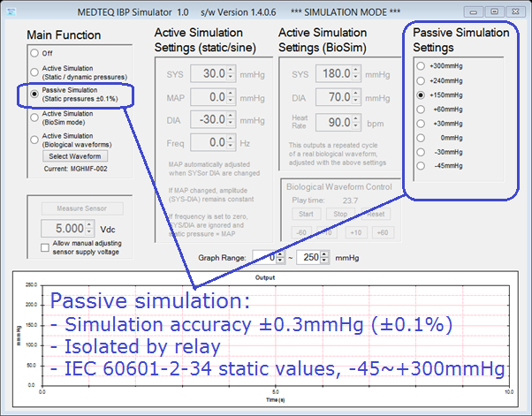
Task: Increase Graph Range lower limit
Action: tap(280, 254)
